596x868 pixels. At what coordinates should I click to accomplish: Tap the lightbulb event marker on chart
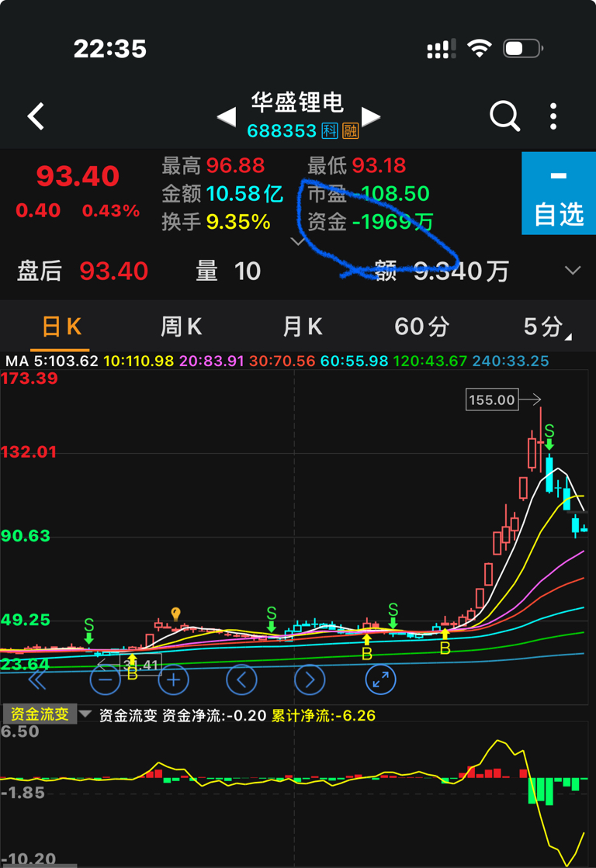pos(175,614)
